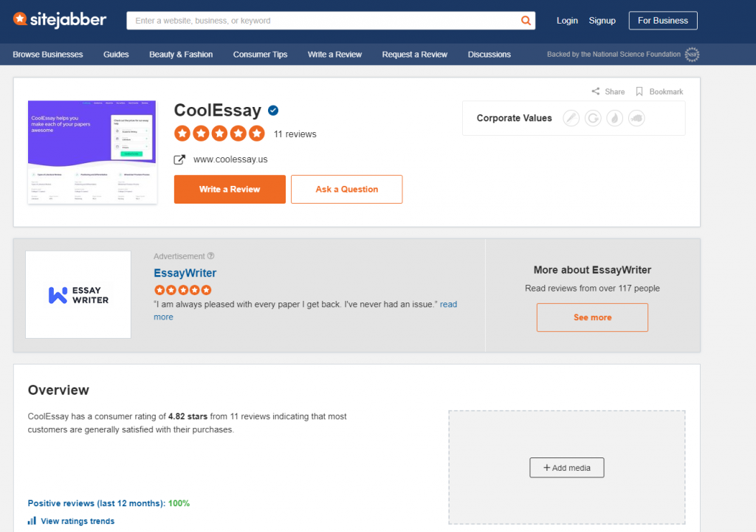Click the orange search magnifier icon
Viewport: 756px width, 532px height.
tap(526, 21)
